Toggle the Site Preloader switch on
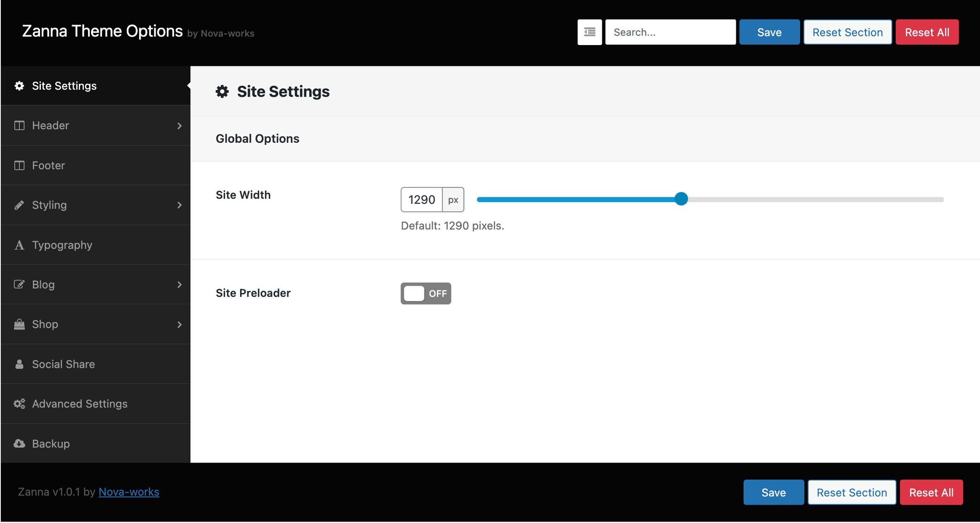The image size is (980, 523). [x=425, y=293]
